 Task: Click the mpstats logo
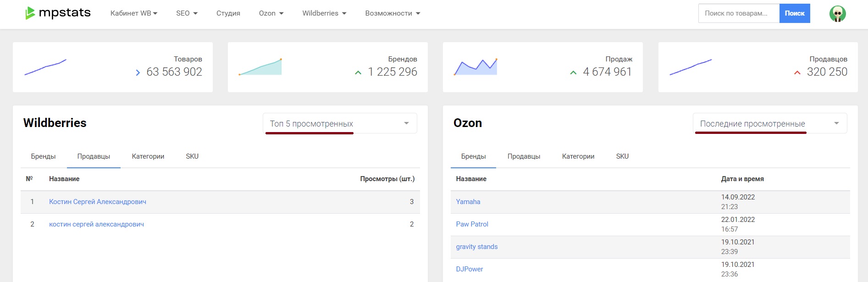tap(58, 13)
